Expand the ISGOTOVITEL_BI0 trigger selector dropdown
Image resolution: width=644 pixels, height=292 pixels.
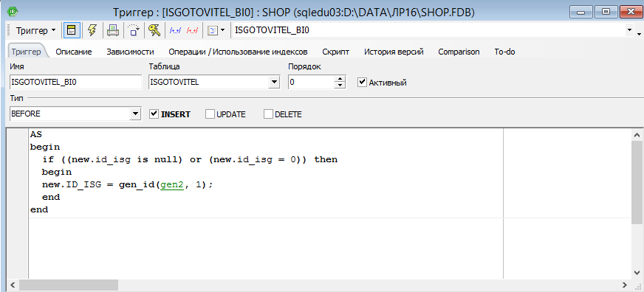point(629,31)
